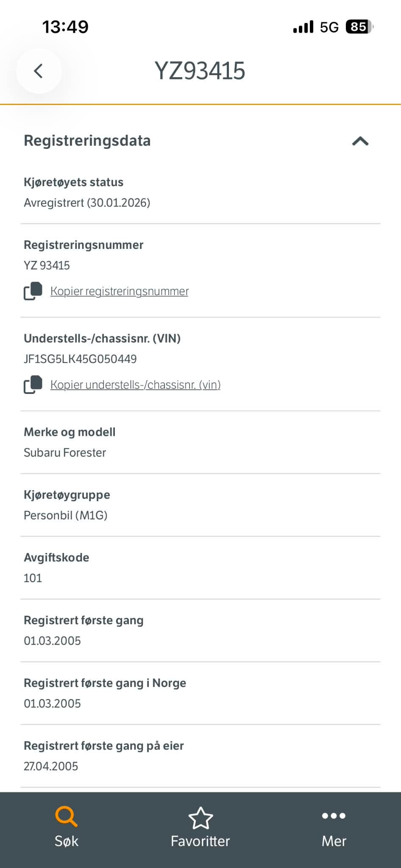Select Subaru Forester model text
The width and height of the screenshot is (401, 868).
tap(65, 453)
